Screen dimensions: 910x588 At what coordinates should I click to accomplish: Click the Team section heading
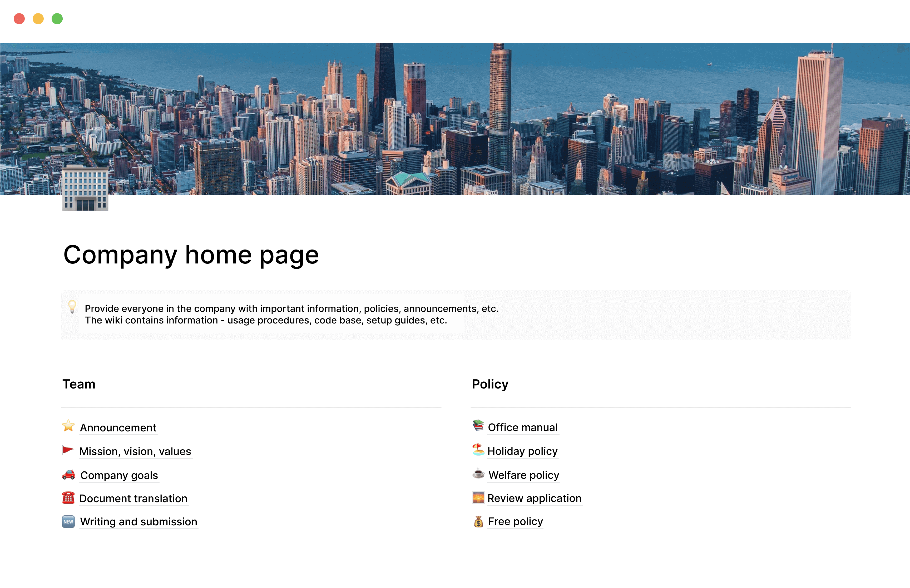[79, 384]
